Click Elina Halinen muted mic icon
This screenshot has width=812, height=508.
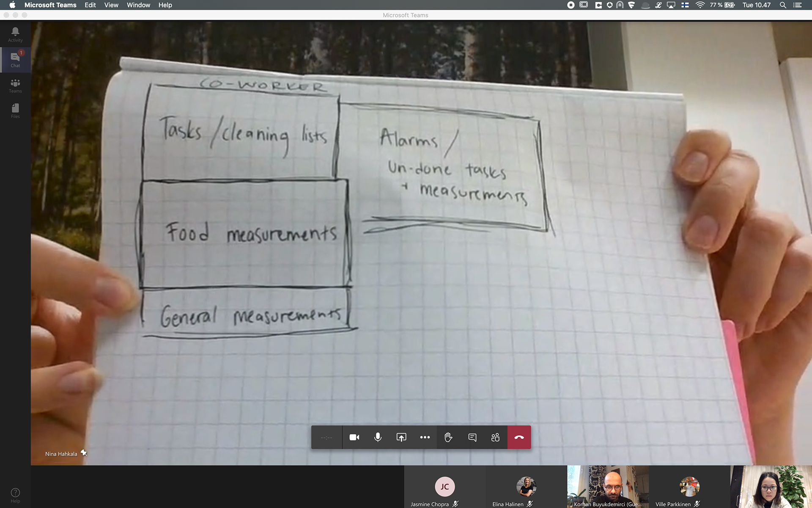click(529, 504)
